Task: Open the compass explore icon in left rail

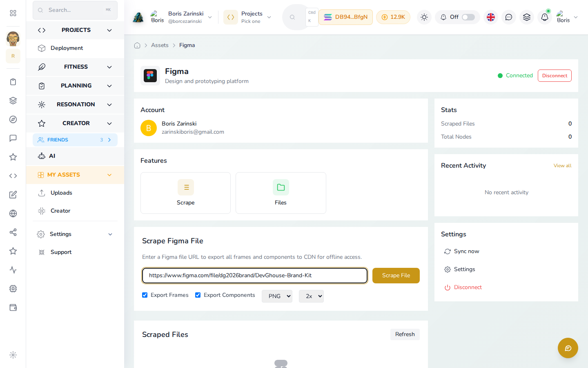Action: [13, 119]
